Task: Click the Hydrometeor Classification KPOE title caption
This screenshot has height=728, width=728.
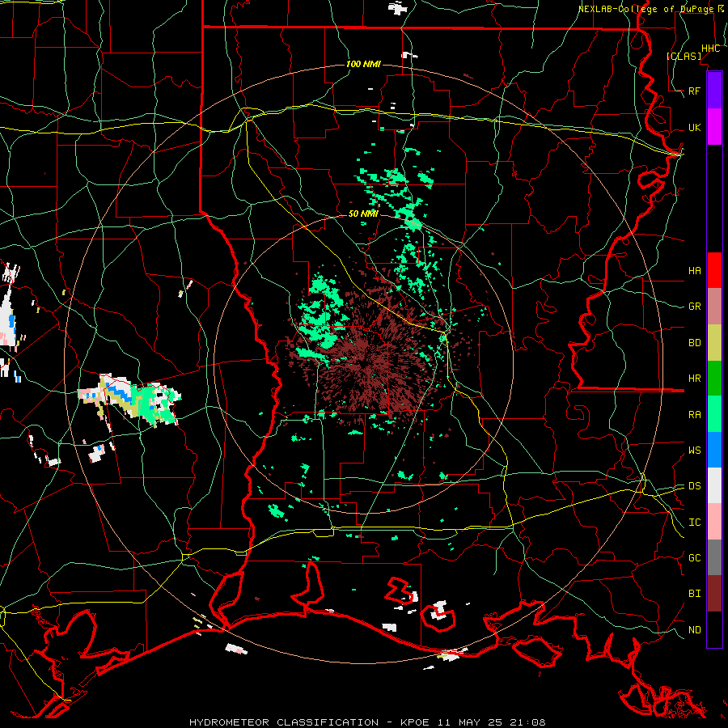Action: (x=367, y=722)
